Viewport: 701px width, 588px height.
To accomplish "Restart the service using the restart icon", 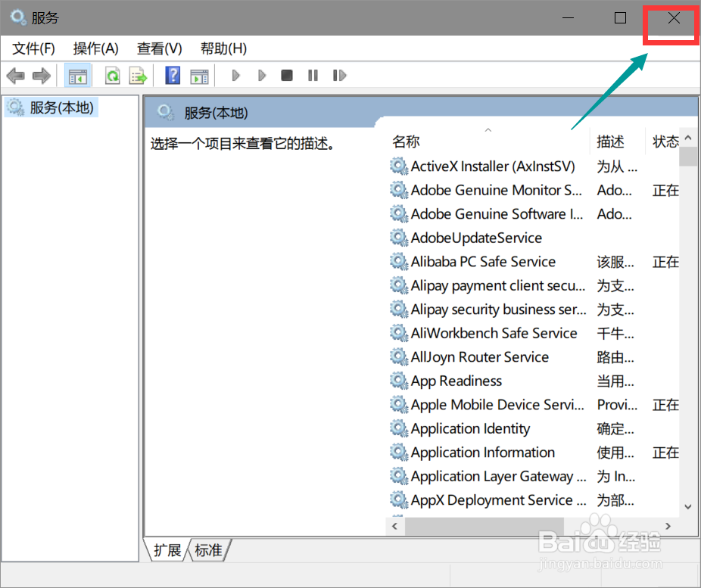I will click(x=339, y=75).
